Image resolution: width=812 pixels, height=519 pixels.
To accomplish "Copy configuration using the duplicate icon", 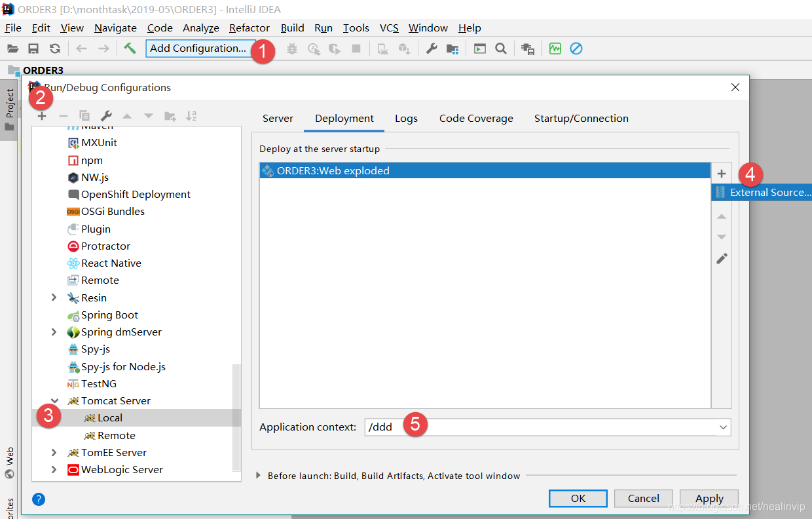I will (84, 116).
